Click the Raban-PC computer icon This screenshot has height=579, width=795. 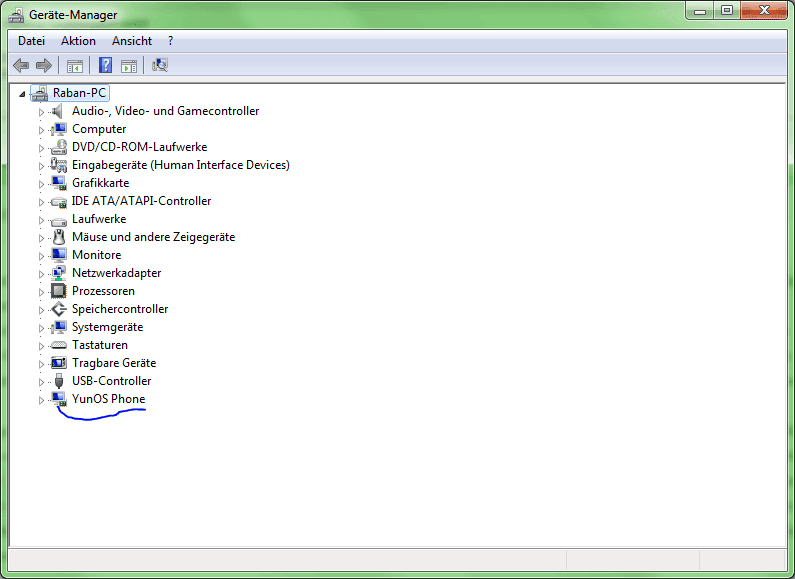tap(40, 93)
